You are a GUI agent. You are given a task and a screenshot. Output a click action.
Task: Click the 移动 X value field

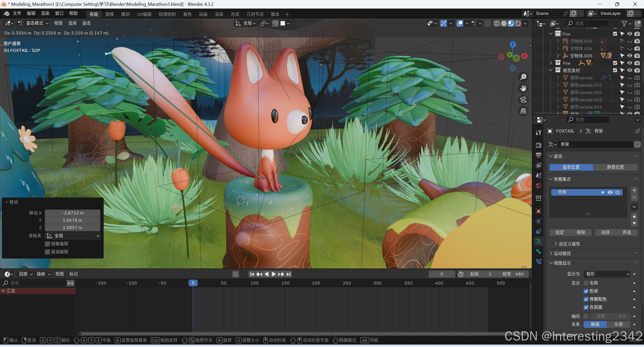[72, 213]
